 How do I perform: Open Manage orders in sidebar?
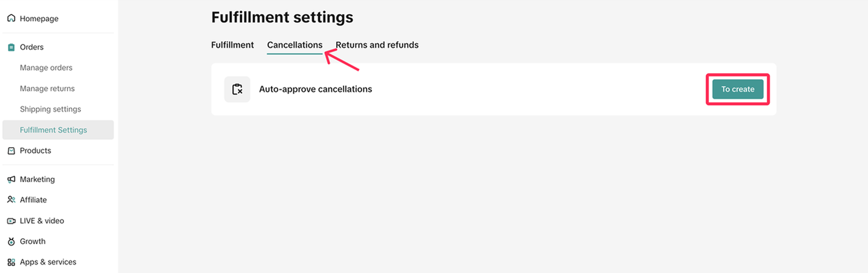click(46, 68)
